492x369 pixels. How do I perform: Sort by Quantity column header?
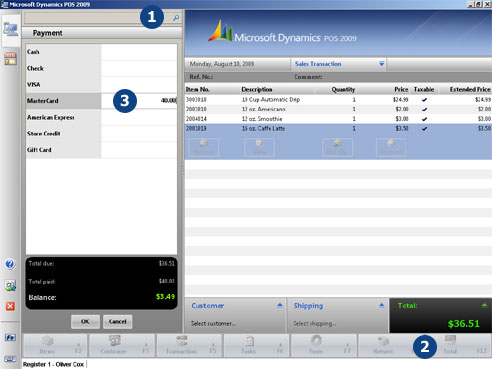point(343,89)
